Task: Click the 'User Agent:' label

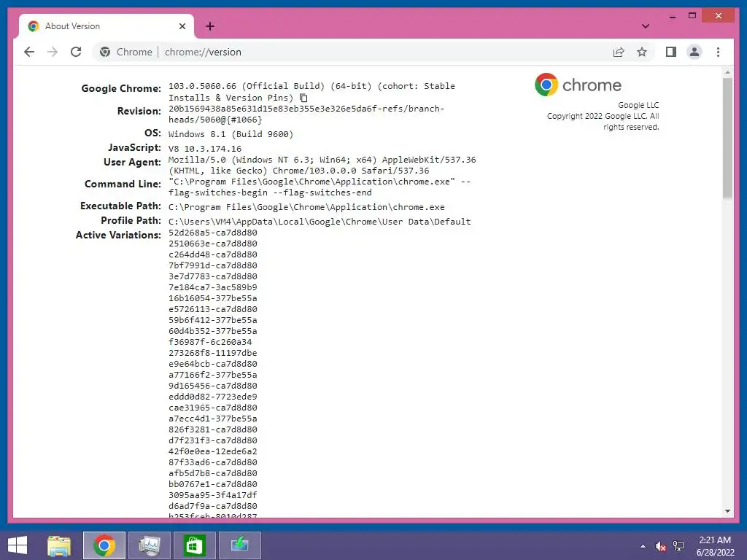Action: point(133,163)
